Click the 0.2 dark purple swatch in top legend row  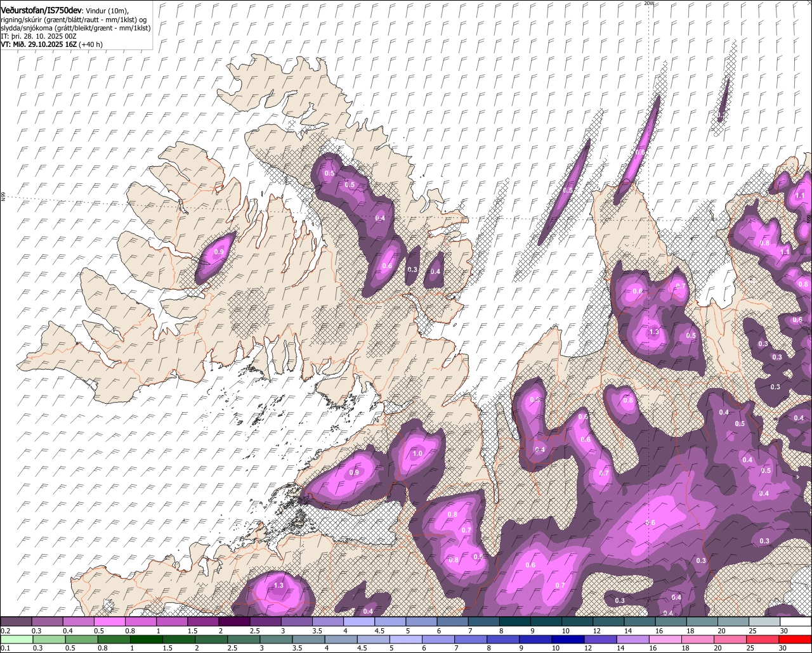[x=16, y=622]
